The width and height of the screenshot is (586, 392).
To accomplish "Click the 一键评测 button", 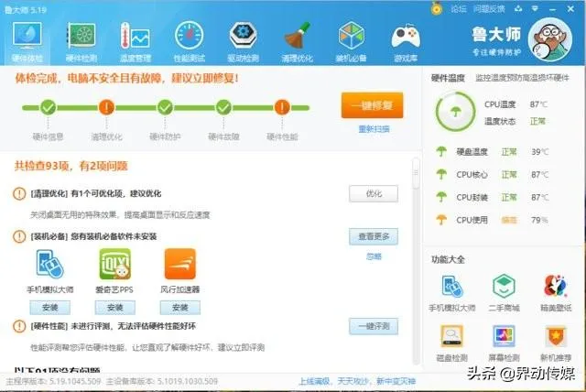I will point(374,326).
